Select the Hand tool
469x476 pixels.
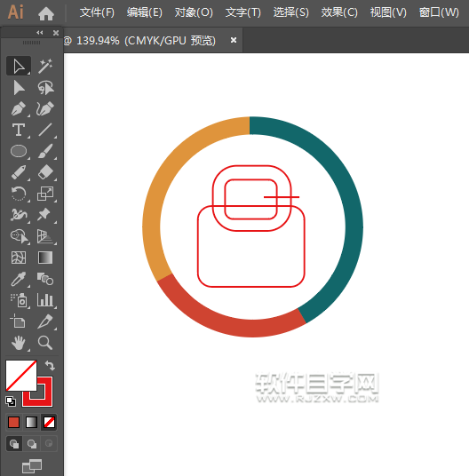click(x=19, y=343)
